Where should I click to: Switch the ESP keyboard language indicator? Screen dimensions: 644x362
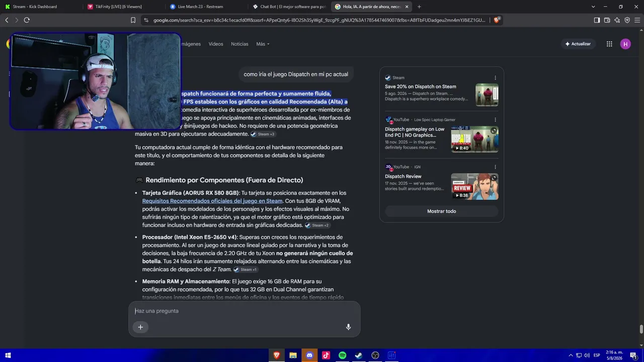597,355
